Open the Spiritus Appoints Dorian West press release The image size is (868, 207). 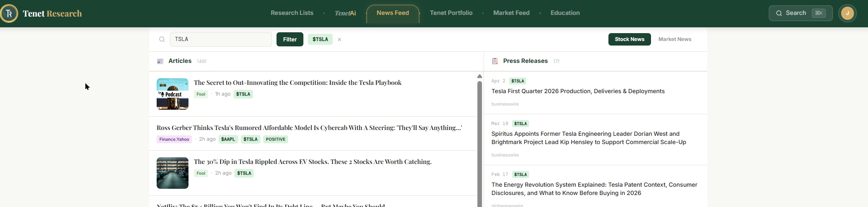pyautogui.click(x=589, y=138)
